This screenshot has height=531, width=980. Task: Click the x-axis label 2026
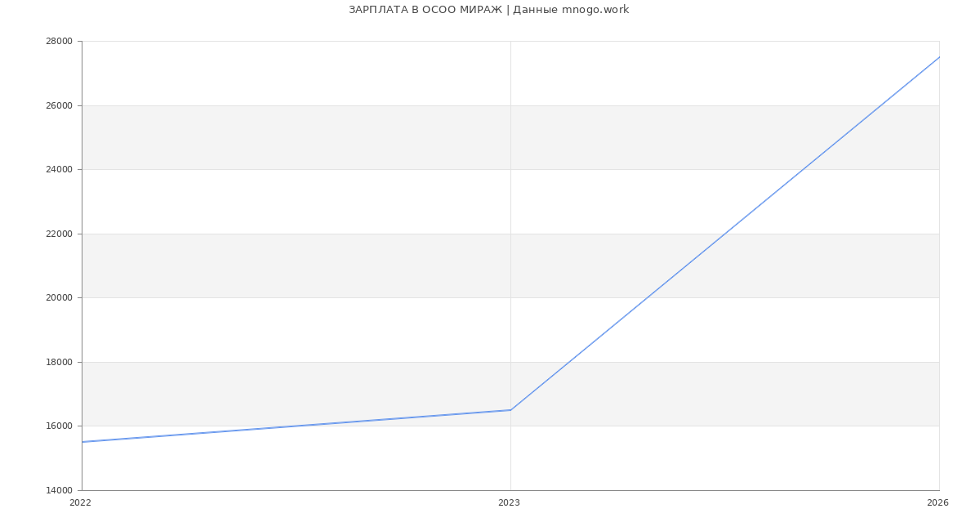coord(938,503)
